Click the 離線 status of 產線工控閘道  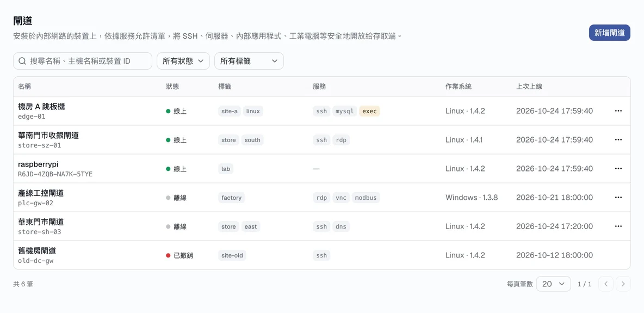click(176, 198)
